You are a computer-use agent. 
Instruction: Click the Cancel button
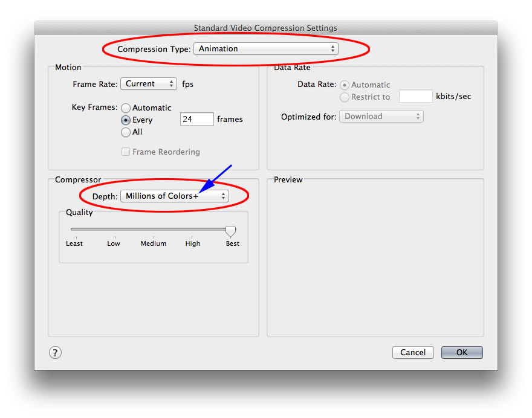[413, 352]
